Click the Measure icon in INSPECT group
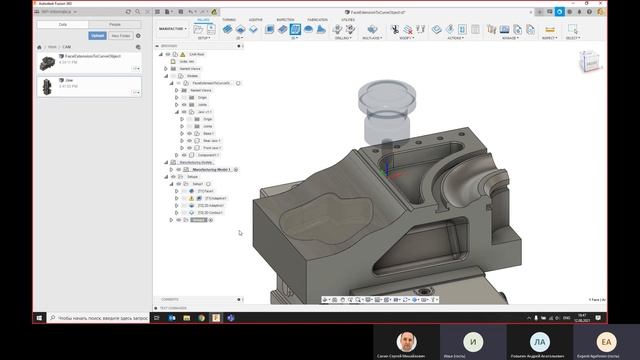This screenshot has height=360, width=640. [549, 29]
